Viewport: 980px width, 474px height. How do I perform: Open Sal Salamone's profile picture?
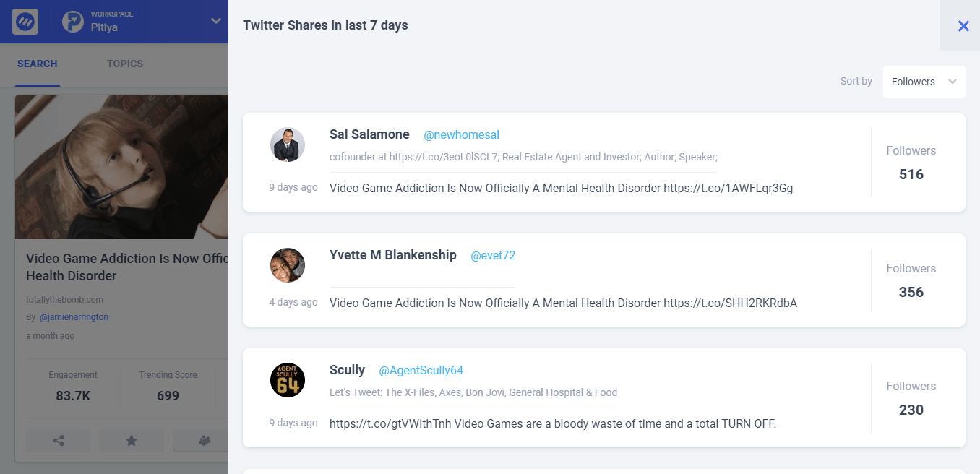288,145
